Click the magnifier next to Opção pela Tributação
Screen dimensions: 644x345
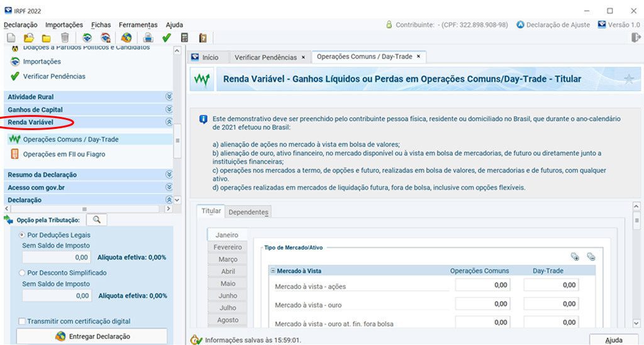(96, 219)
